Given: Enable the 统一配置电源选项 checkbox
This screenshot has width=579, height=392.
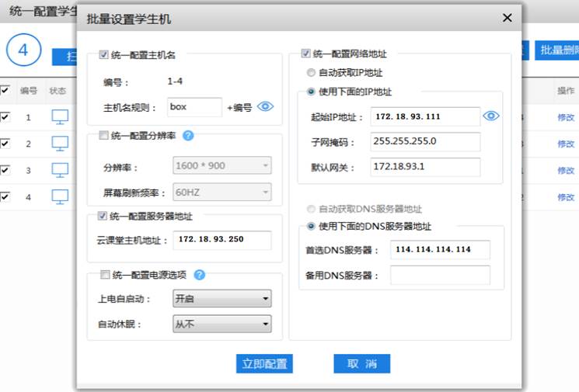Looking at the screenshot, I should pyautogui.click(x=104, y=275).
